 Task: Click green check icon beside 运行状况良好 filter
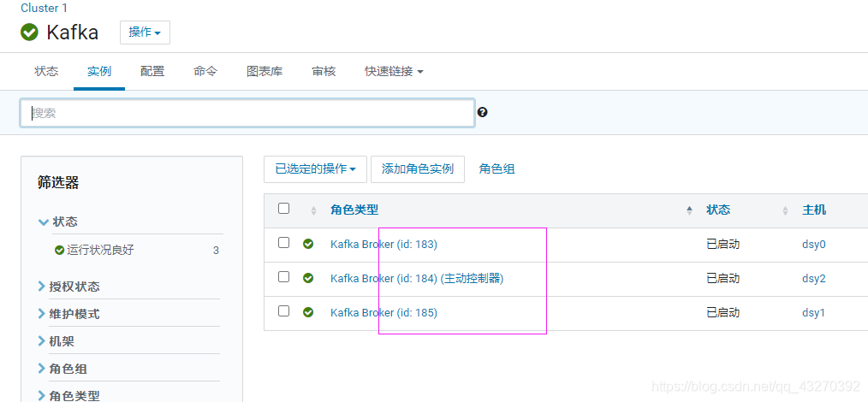click(60, 250)
